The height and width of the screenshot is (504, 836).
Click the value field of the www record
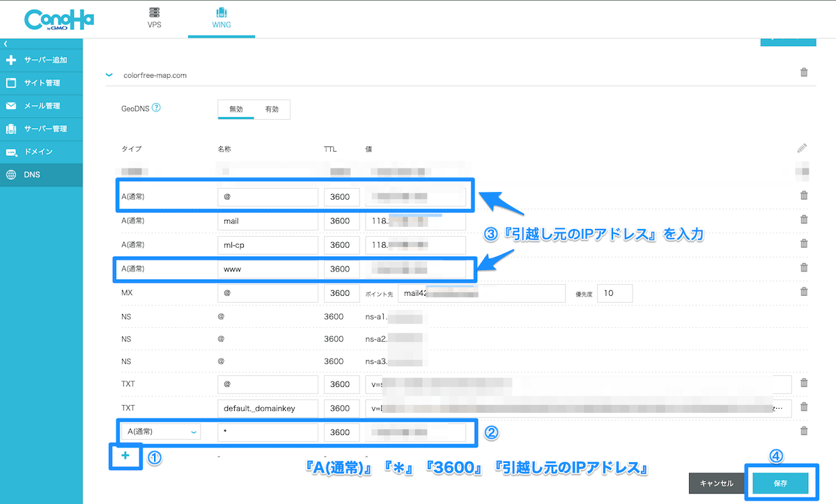tap(415, 269)
